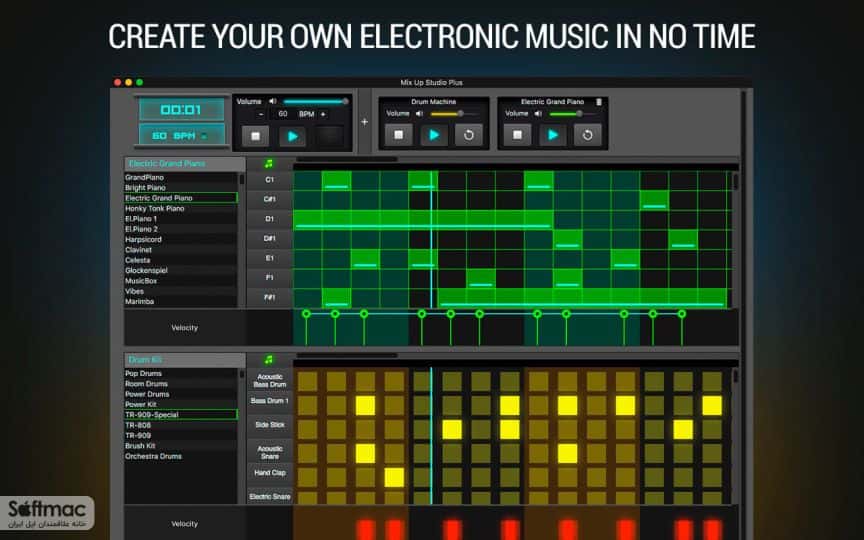Play the Electric Grand Piano track
This screenshot has height=540, width=864.
pyautogui.click(x=553, y=135)
